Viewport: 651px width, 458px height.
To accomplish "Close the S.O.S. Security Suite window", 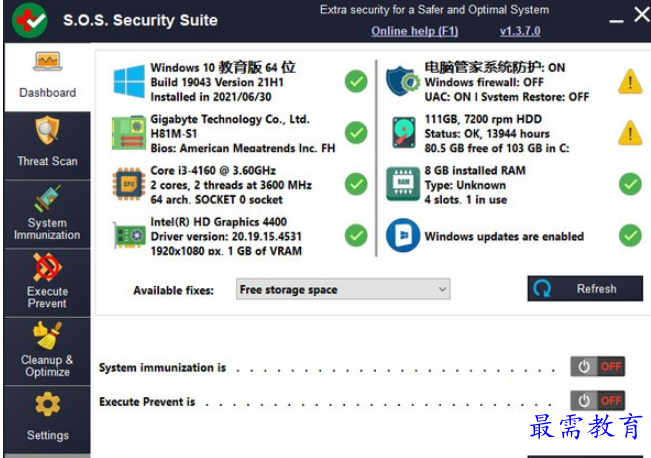I will pyautogui.click(x=642, y=15).
